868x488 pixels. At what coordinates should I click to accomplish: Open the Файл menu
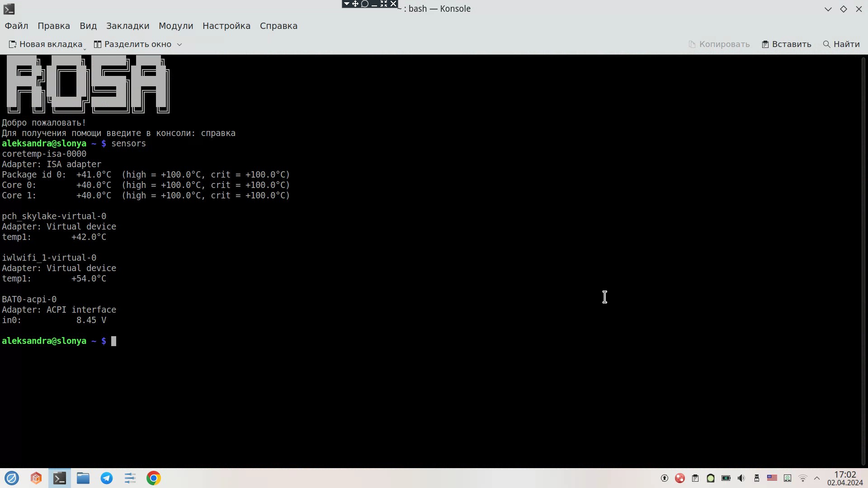click(16, 26)
